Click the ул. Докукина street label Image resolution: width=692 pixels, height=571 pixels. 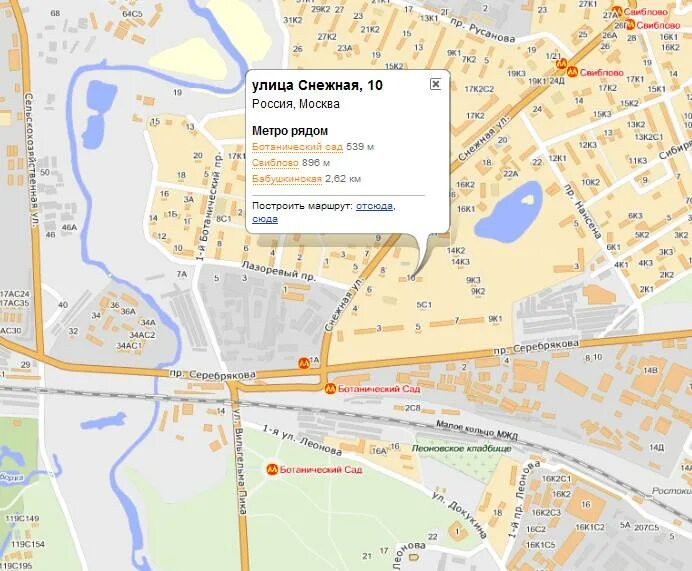pos(459,515)
